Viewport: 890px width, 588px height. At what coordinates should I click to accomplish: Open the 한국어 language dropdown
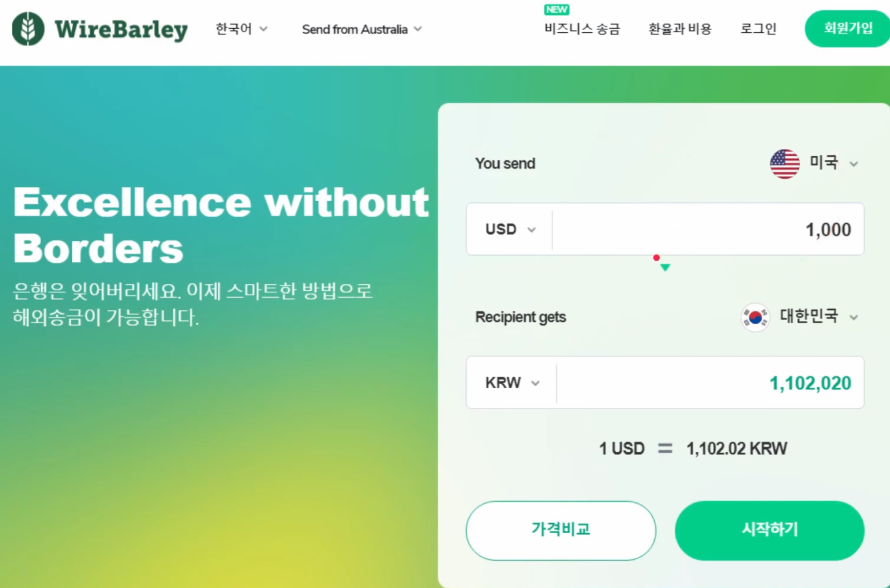(x=242, y=29)
